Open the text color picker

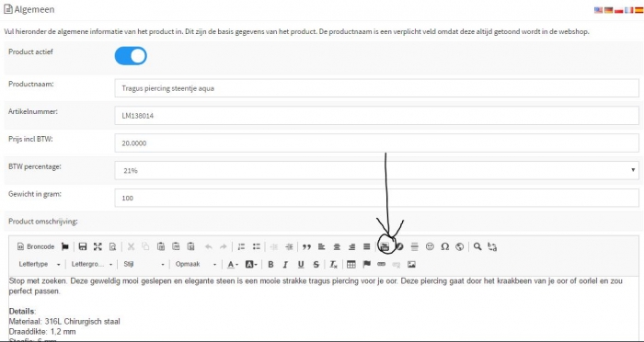[233, 265]
